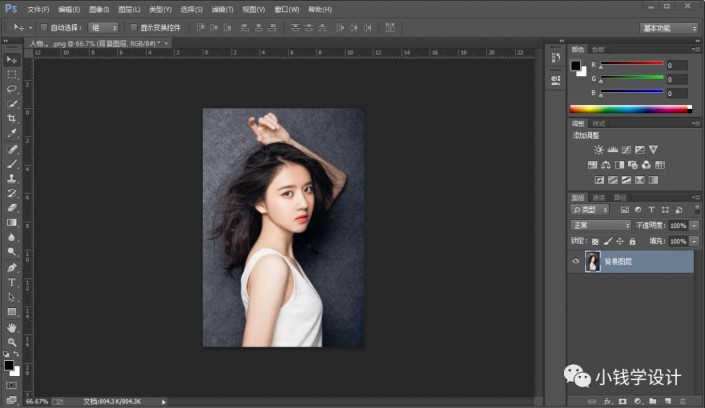
Task: Switch to the Channels tab
Action: click(x=598, y=197)
